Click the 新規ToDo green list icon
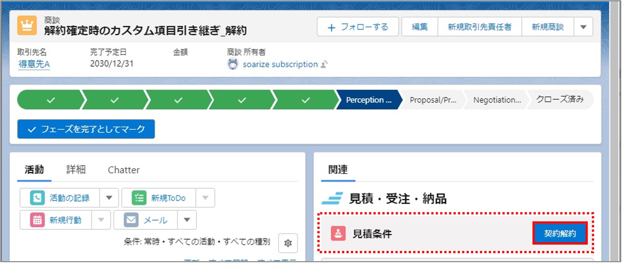The height and width of the screenshot is (264, 644). pos(139,198)
